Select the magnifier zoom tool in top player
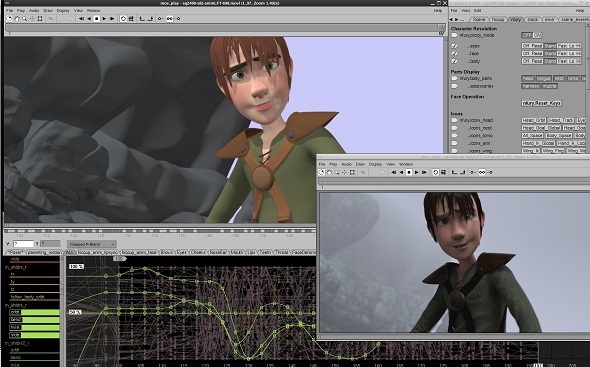 coord(24,18)
